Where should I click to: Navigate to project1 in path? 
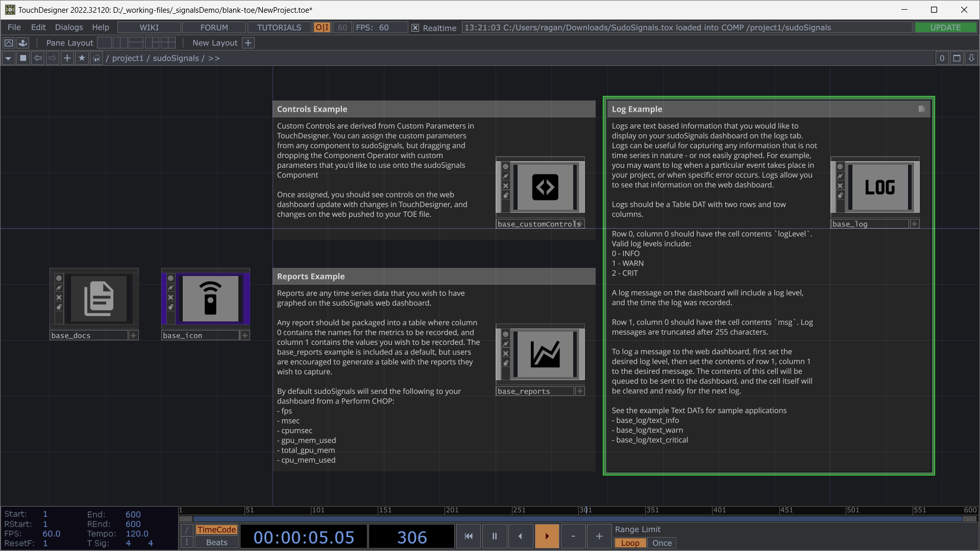pos(128,58)
